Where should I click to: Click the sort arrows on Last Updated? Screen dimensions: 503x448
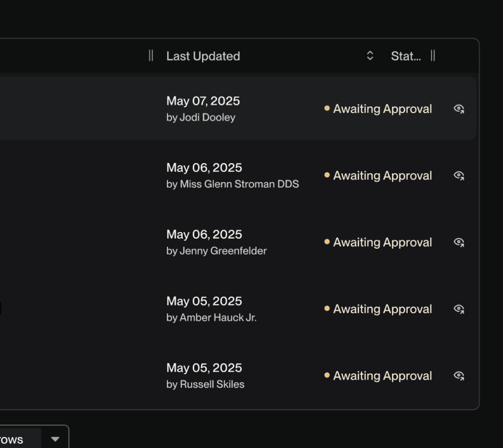pyautogui.click(x=369, y=56)
